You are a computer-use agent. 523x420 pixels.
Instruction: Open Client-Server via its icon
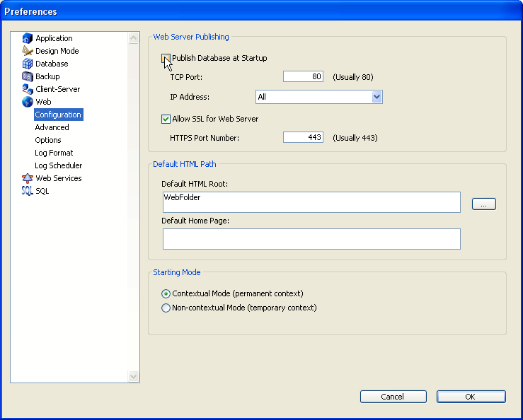point(28,89)
